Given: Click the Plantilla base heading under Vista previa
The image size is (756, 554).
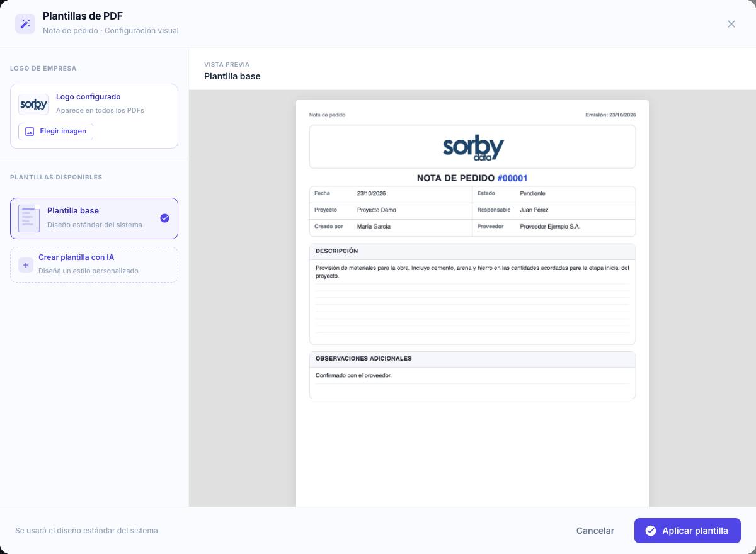Looking at the screenshot, I should pyautogui.click(x=232, y=76).
